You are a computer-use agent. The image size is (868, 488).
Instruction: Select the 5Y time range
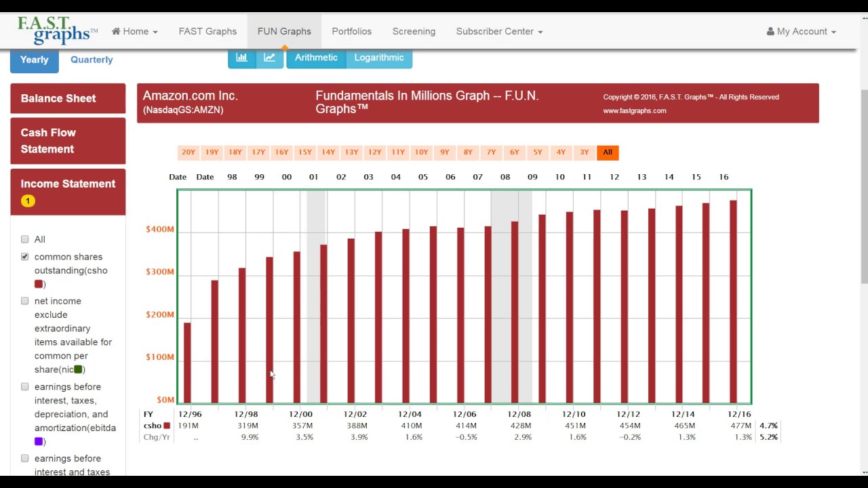[x=538, y=152]
